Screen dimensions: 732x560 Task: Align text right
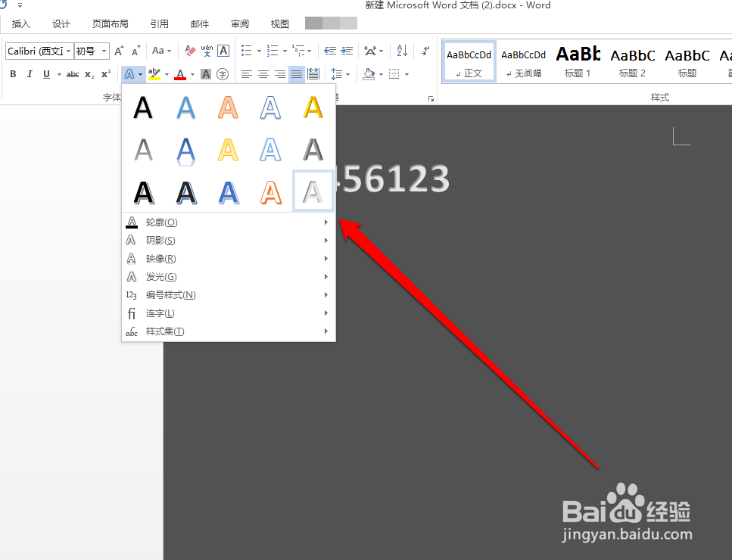click(280, 74)
